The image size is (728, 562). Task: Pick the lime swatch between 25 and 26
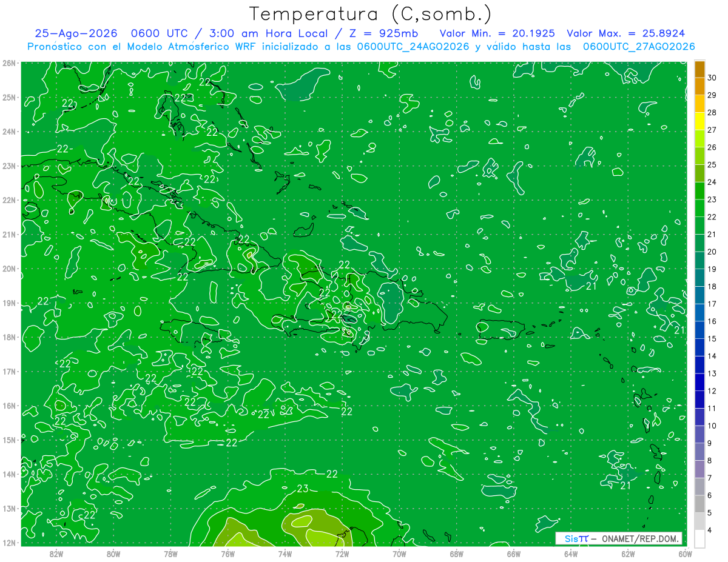699,156
